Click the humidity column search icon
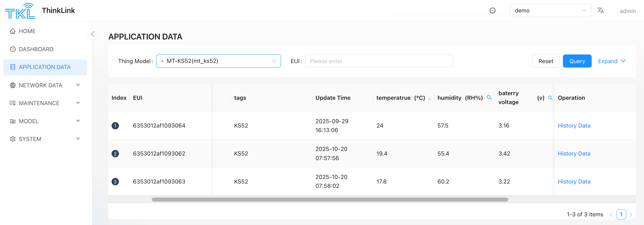Image resolution: width=644 pixels, height=225 pixels. 489,97
